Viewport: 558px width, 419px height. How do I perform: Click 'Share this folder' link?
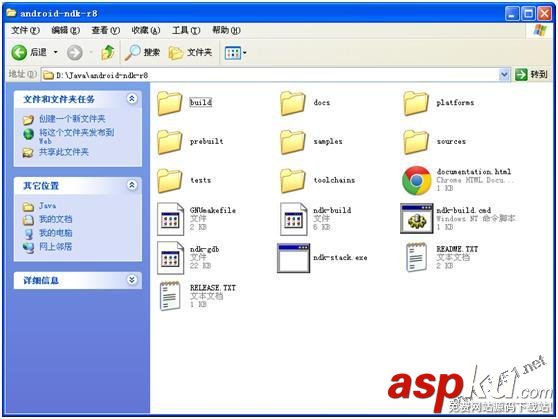click(x=64, y=152)
